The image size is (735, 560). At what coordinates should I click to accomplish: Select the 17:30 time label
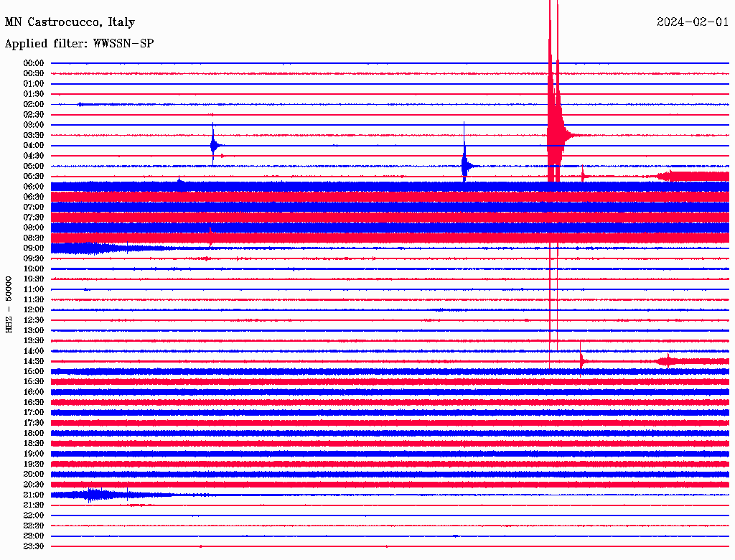[34, 423]
